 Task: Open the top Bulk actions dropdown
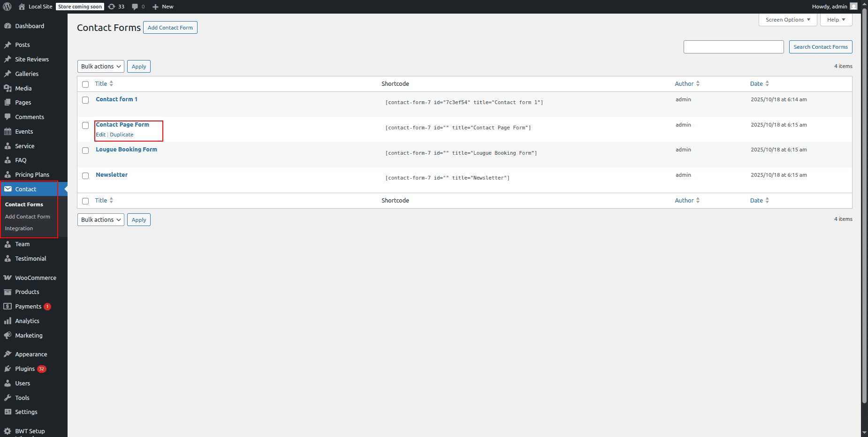click(x=100, y=67)
